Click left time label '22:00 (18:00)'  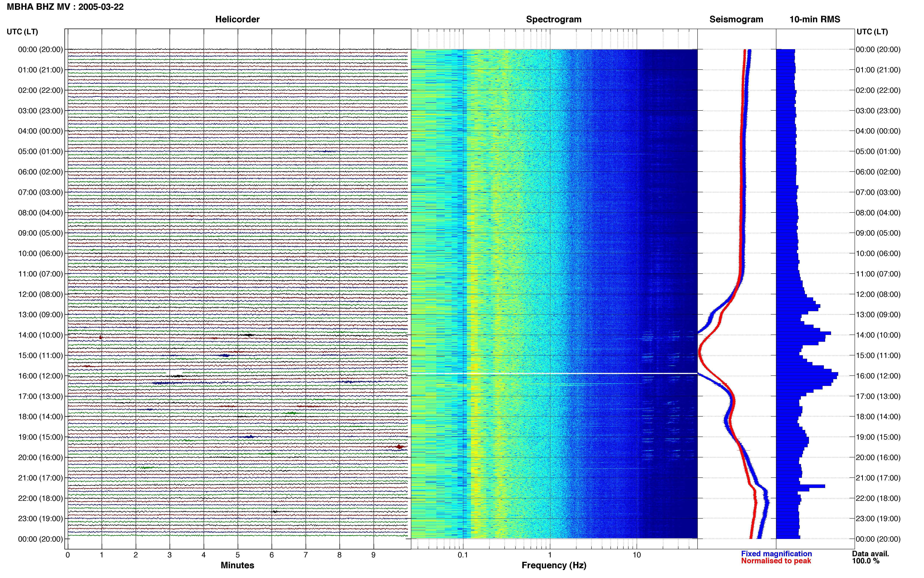point(41,498)
